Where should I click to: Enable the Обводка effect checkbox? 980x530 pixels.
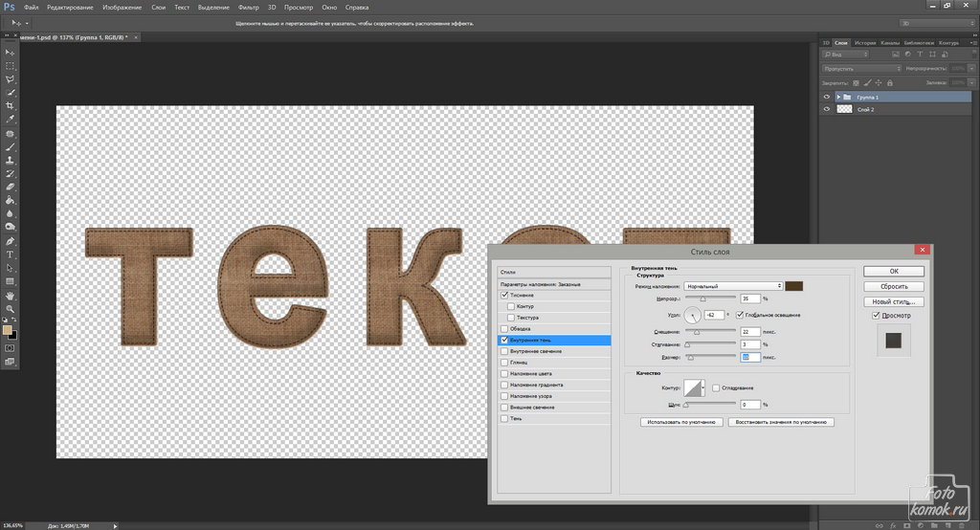[x=504, y=329]
